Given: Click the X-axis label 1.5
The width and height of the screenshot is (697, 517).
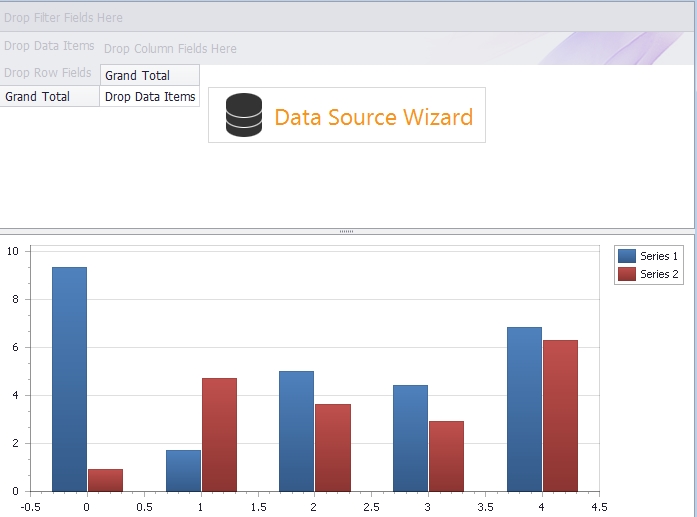Looking at the screenshot, I should click(x=258, y=507).
